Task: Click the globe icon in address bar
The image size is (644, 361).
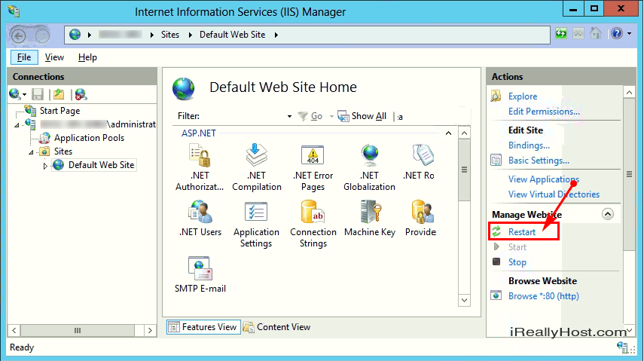Action: click(75, 35)
